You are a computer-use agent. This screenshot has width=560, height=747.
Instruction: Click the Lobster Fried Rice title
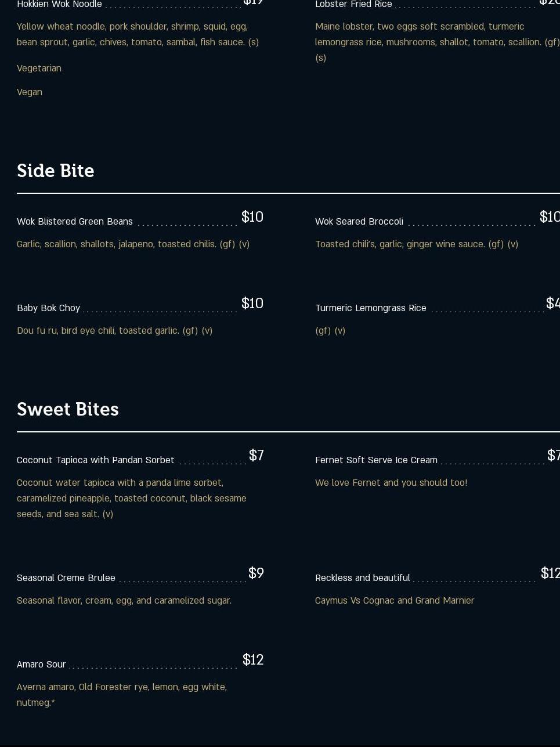click(x=353, y=5)
